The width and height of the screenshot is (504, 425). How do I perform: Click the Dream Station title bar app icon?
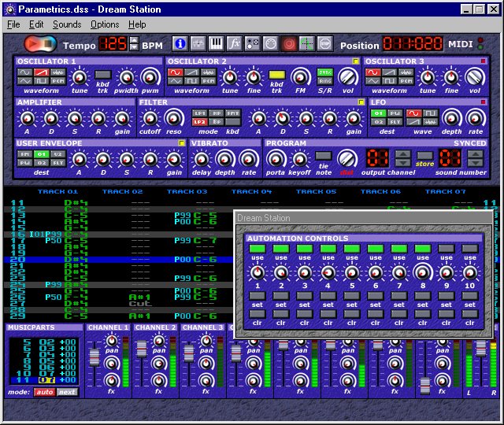pos(9,9)
